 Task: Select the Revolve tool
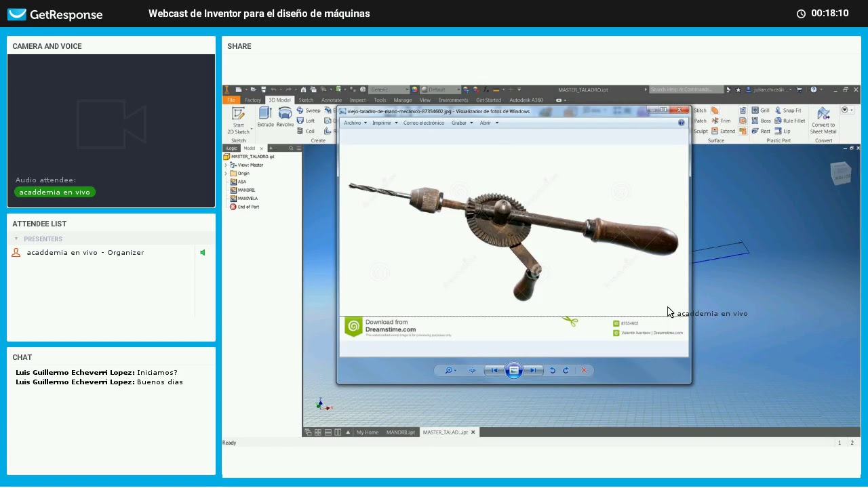point(285,117)
